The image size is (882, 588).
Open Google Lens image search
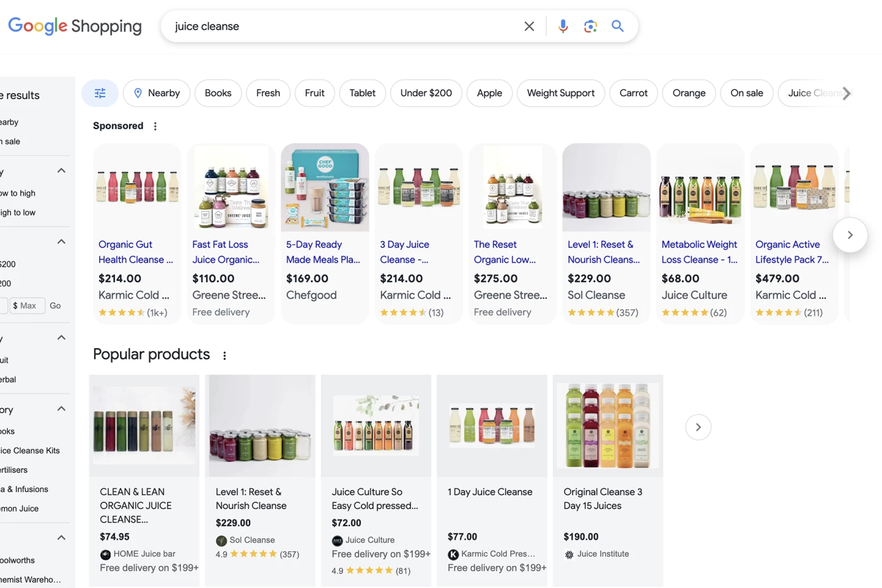[x=590, y=26]
